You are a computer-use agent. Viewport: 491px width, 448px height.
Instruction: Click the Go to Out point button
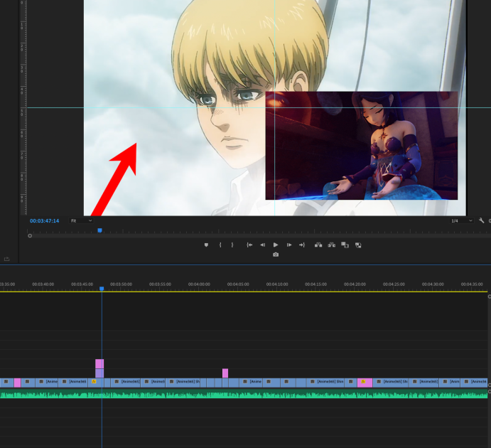pos(302,245)
